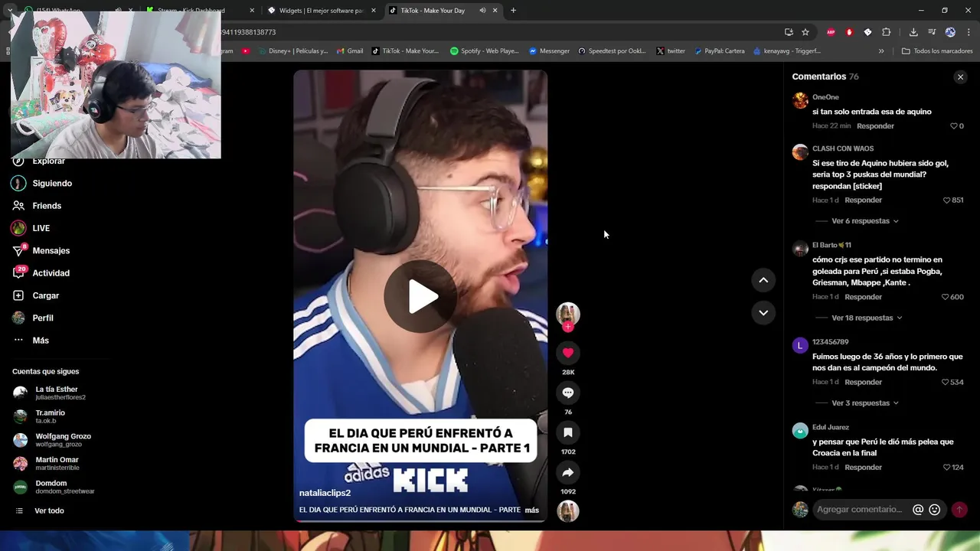This screenshot has height=551, width=980.
Task: Open the Gmail bookmark
Action: pos(350,51)
